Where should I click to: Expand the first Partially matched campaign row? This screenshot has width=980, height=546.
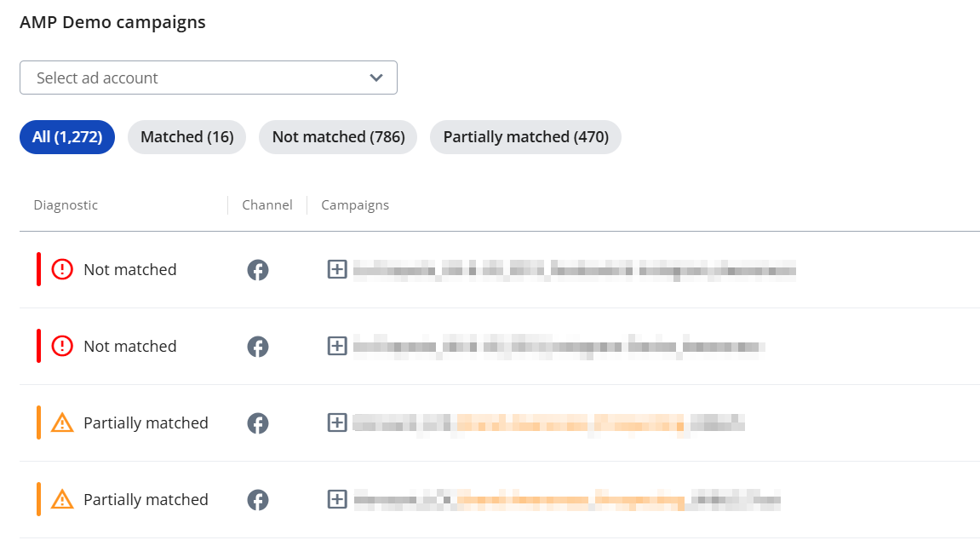pos(337,422)
